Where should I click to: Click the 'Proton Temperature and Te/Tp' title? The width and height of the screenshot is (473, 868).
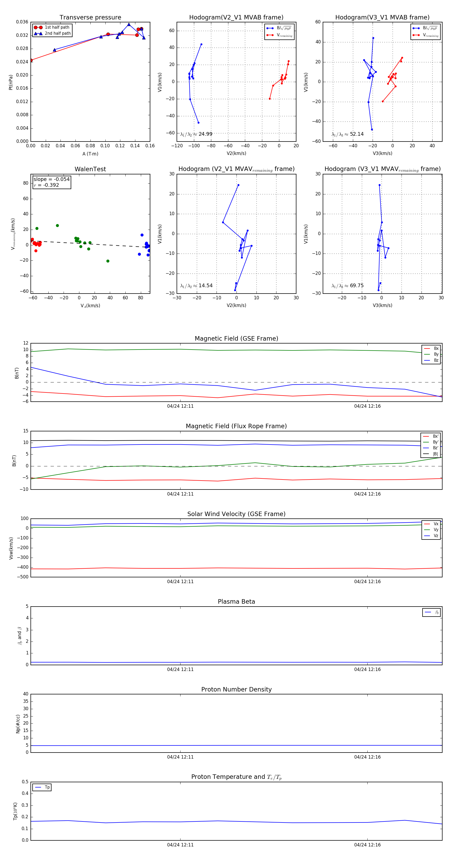tap(236, 777)
